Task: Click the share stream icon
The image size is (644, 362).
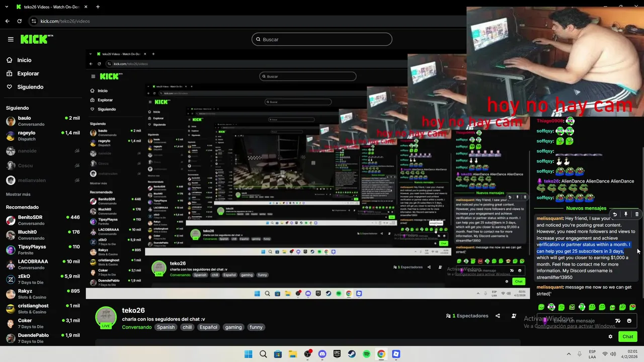Action: 498,316
